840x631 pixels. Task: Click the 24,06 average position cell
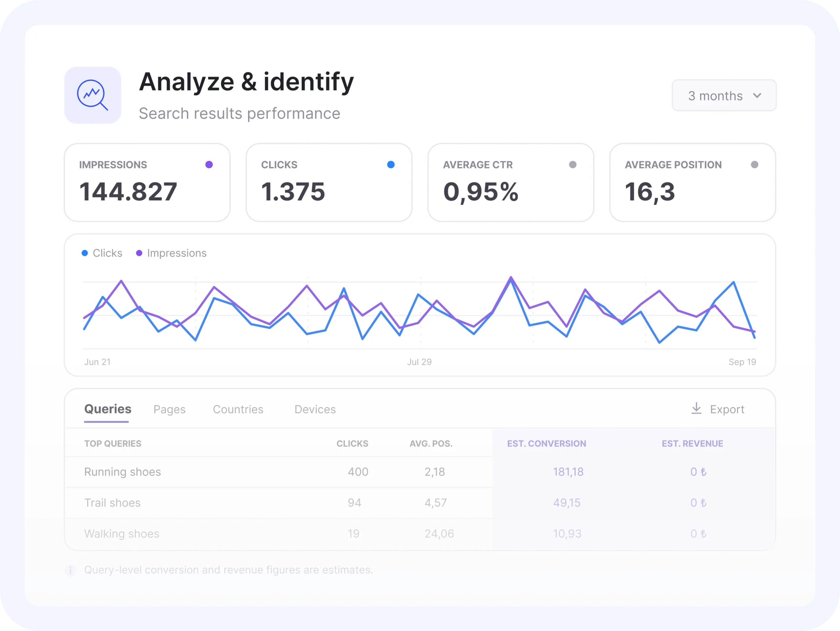point(439,534)
